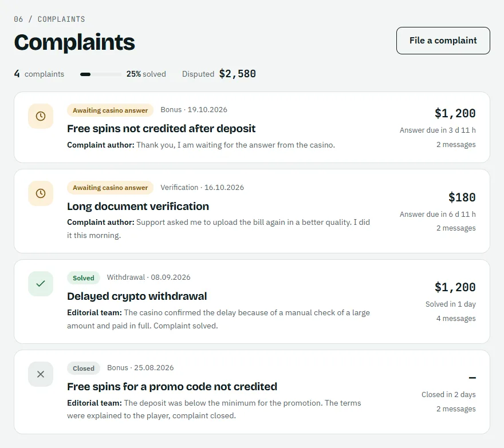Click the $180 amount
Image resolution: width=504 pixels, height=448 pixels.
click(x=462, y=197)
